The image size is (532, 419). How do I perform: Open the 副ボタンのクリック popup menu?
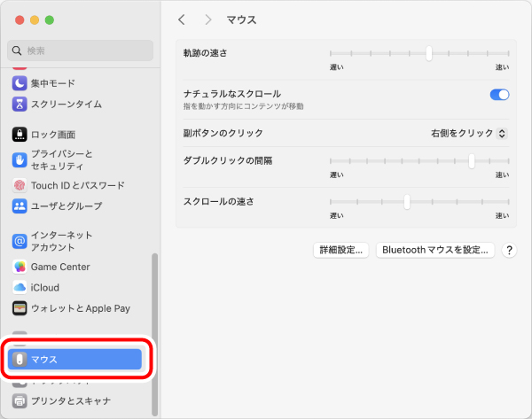click(468, 133)
